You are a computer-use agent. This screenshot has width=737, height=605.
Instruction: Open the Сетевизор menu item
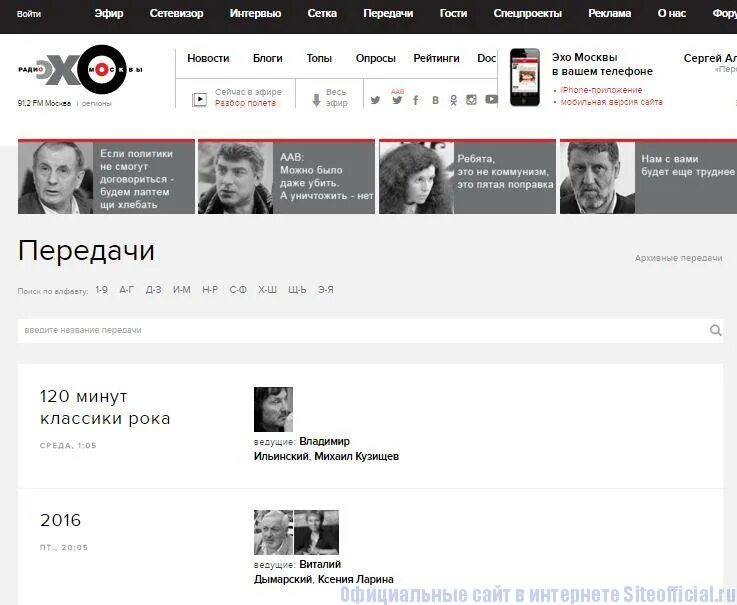click(176, 14)
